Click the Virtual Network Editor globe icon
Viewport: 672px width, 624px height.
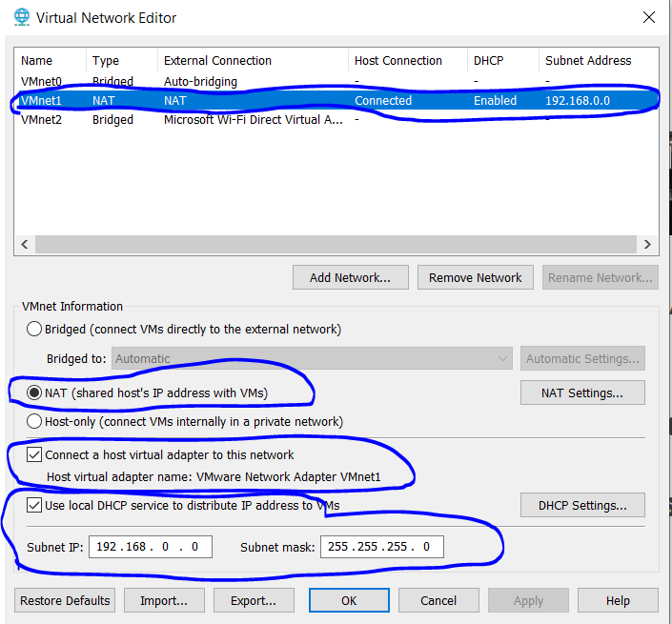(21, 17)
